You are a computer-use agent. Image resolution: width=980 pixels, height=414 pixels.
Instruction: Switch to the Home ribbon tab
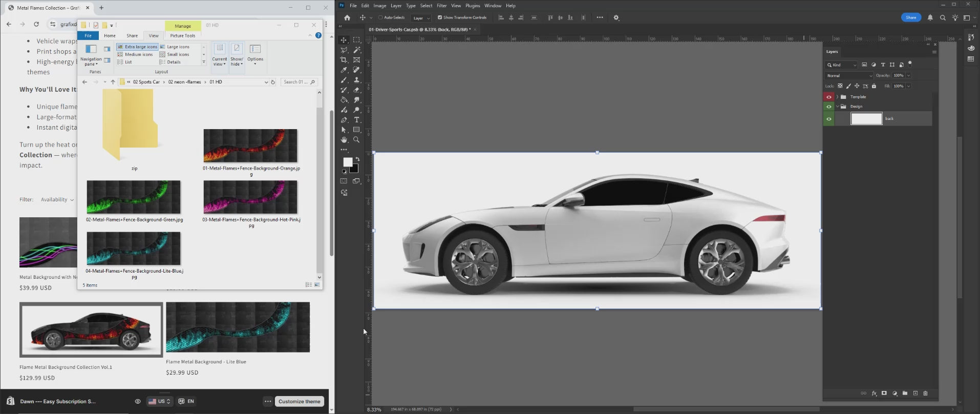point(110,36)
